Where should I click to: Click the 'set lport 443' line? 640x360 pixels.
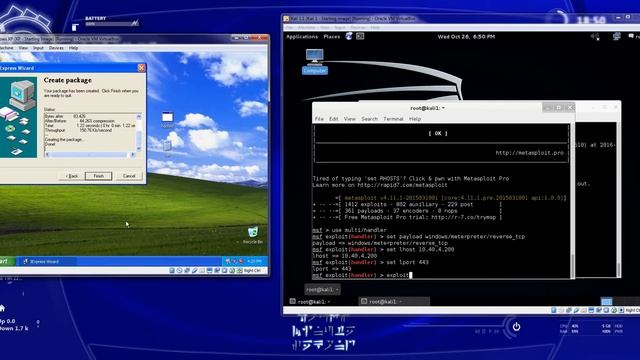click(x=370, y=262)
